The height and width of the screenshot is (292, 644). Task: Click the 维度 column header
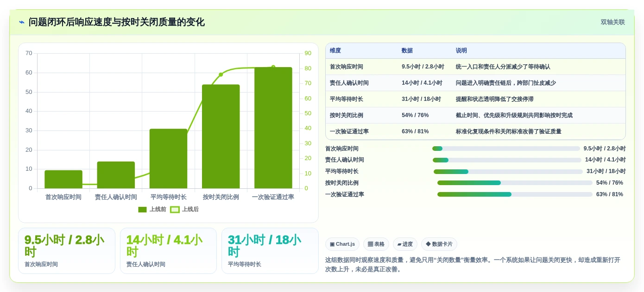coord(335,51)
